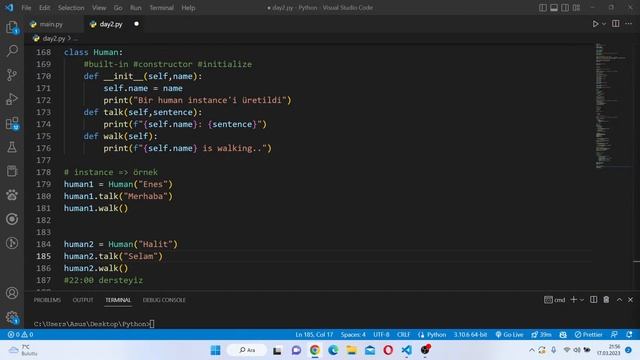Click the day2.py breadcrumb item
Viewport: 640px width, 360px height.
(x=54, y=38)
